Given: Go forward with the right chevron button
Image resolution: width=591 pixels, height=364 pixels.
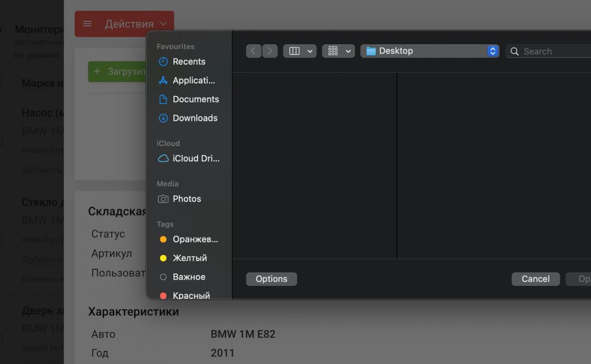Looking at the screenshot, I should pyautogui.click(x=270, y=51).
